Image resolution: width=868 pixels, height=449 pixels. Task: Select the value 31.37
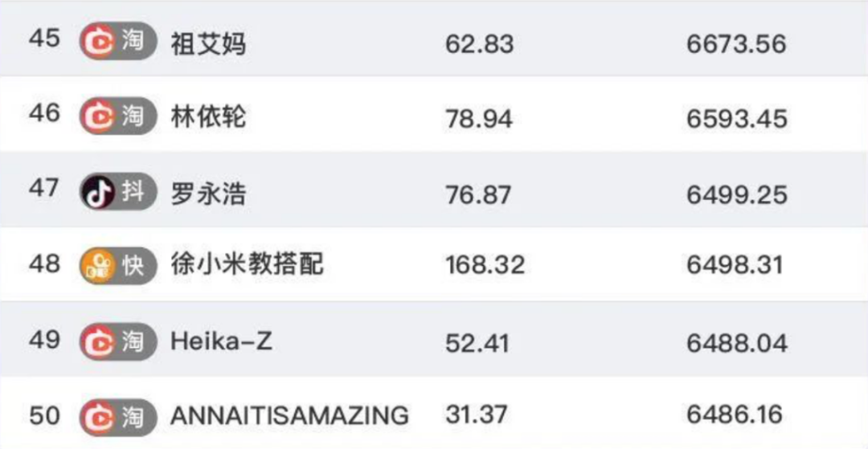477,415
